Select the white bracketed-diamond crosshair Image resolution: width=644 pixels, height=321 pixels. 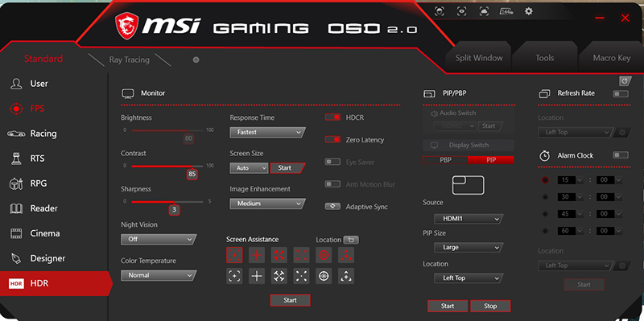(x=234, y=276)
